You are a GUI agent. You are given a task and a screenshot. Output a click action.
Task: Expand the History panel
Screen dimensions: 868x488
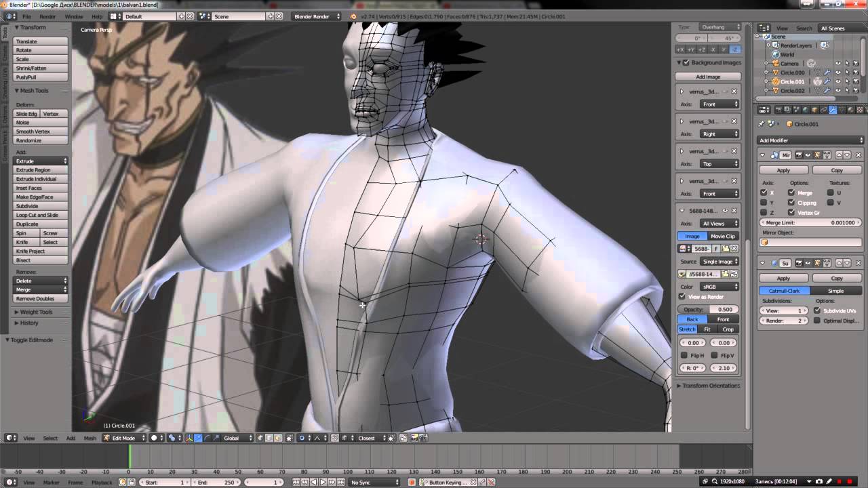click(28, 323)
